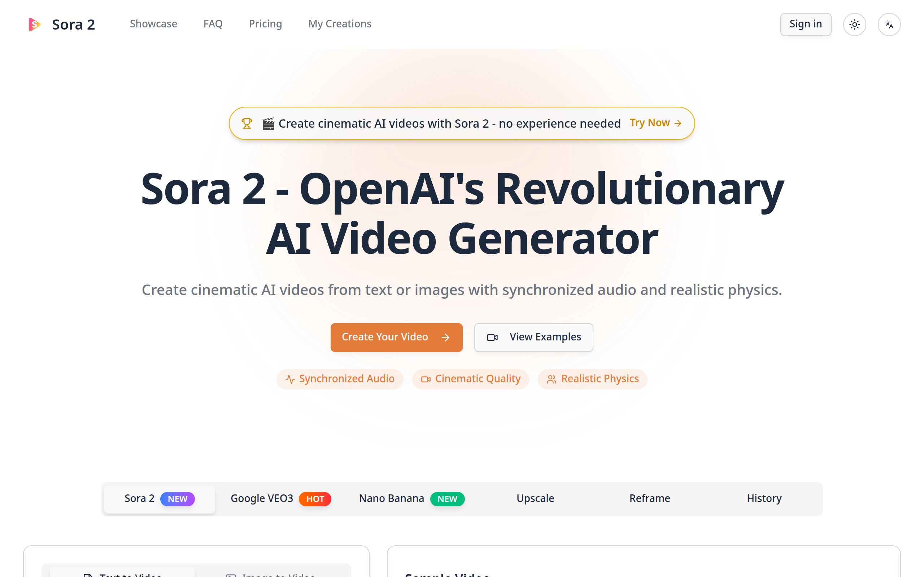Click the arrow in Create Your Video

445,337
